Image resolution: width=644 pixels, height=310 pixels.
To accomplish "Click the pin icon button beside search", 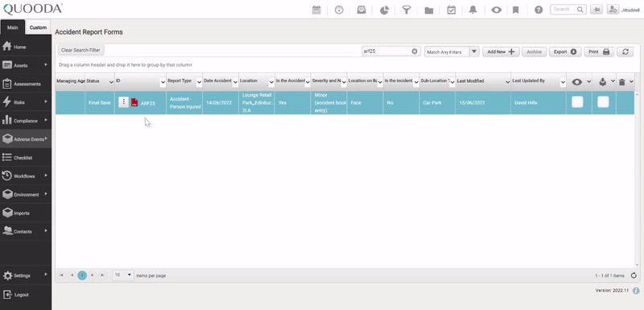I will click(x=597, y=10).
